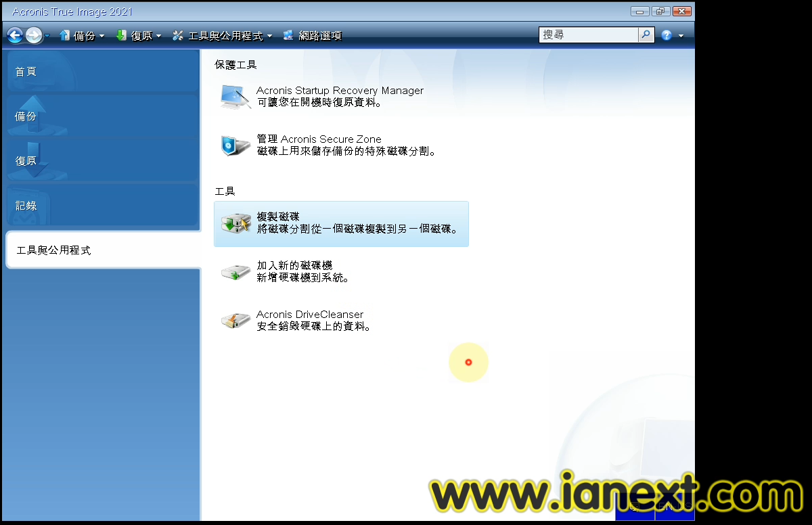
Task: Close the Acronis True Image window
Action: pyautogui.click(x=681, y=12)
